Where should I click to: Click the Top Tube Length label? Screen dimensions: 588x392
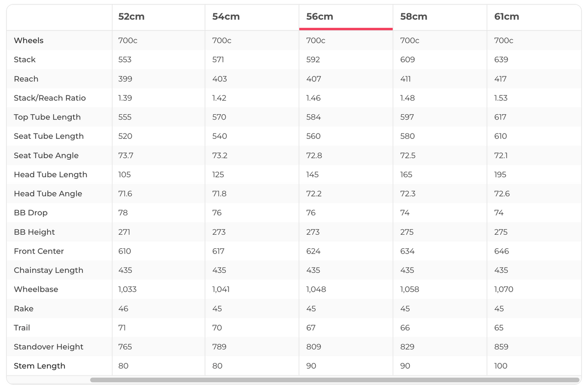[x=47, y=117]
